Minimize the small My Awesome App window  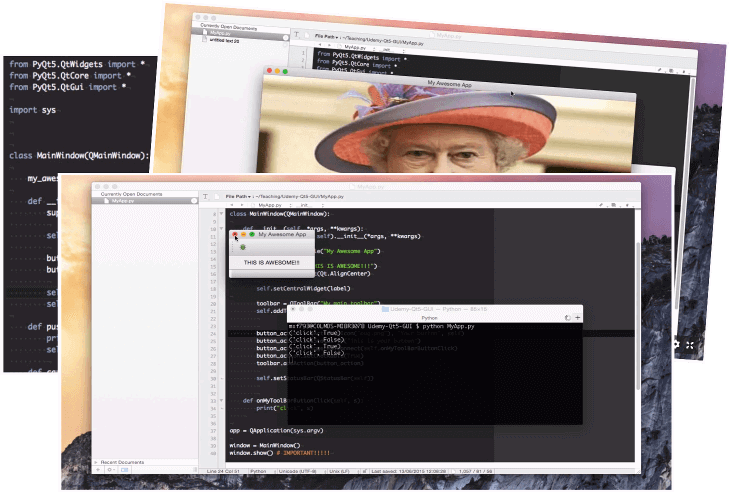pos(243,234)
